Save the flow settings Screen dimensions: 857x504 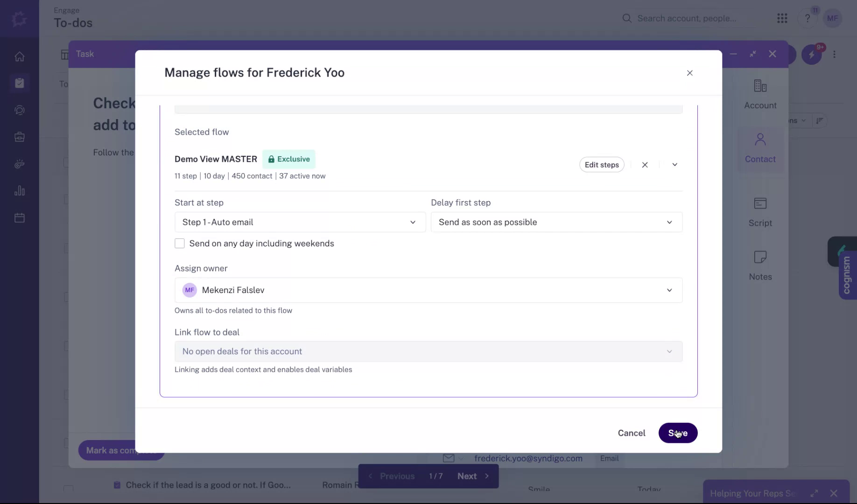click(x=678, y=433)
